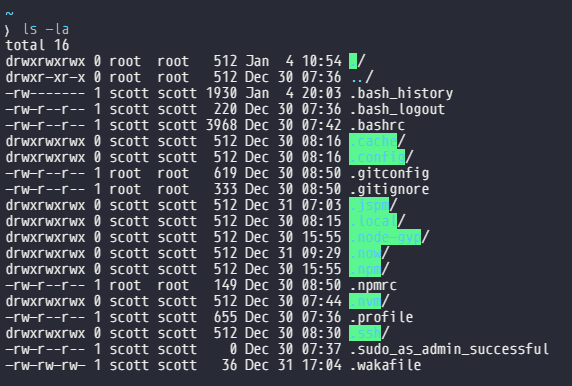Click the highlighted .now directory
Image resolution: width=572 pixels, height=386 pixels.
pos(365,253)
